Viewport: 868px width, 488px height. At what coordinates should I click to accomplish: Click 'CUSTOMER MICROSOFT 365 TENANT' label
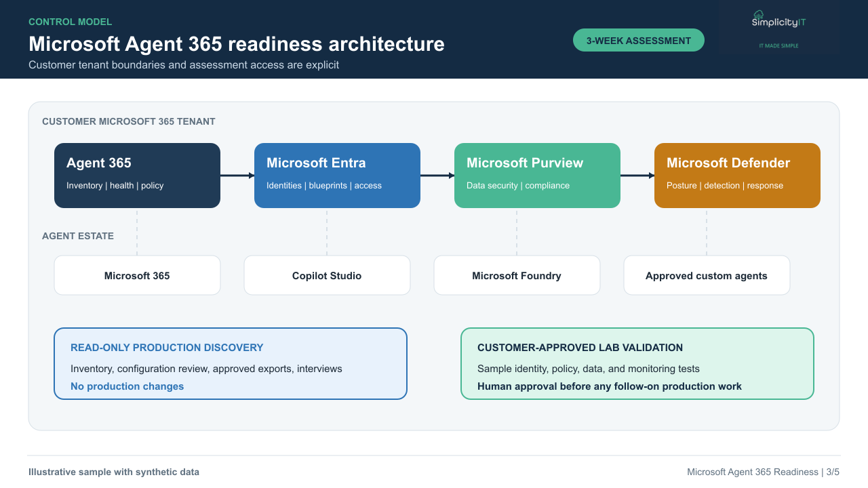(x=129, y=122)
